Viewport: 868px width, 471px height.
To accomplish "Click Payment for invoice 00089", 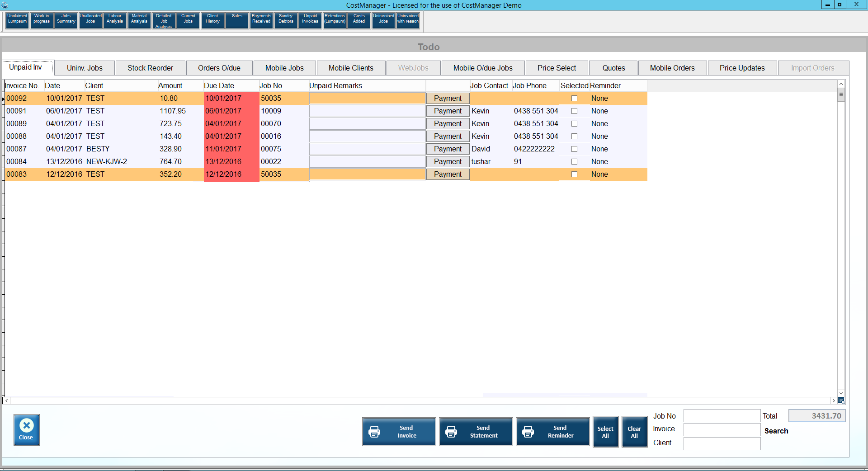I will click(448, 124).
